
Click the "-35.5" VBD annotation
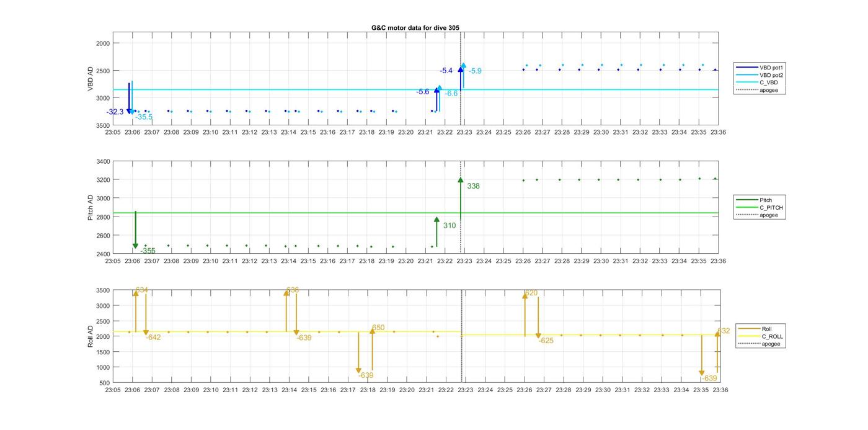(144, 117)
